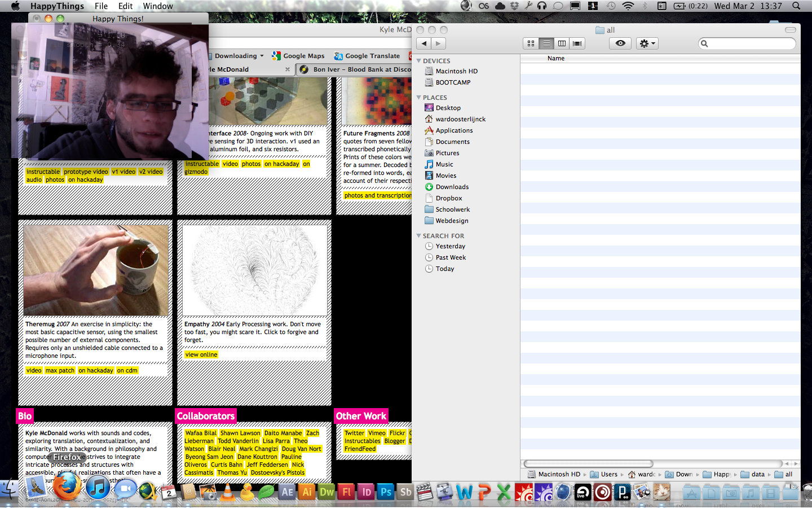Viewport: 812px width, 508px height.
Task: Click the Quick Look eye button
Action: [620, 43]
